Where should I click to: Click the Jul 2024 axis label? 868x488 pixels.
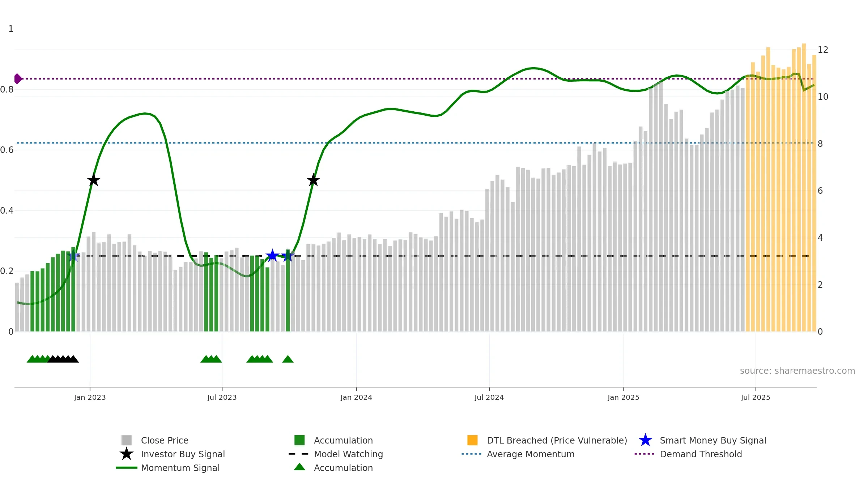pos(489,397)
